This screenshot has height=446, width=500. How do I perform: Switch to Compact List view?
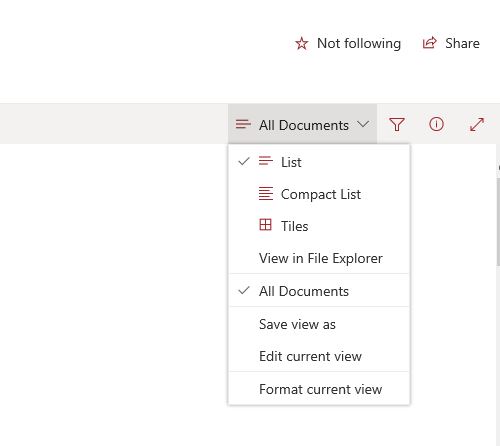coord(319,194)
